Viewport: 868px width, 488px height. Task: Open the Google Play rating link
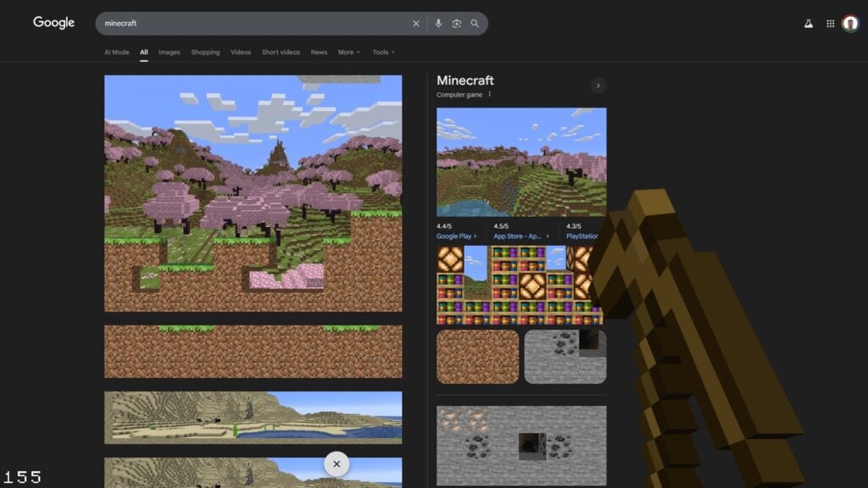coord(456,236)
